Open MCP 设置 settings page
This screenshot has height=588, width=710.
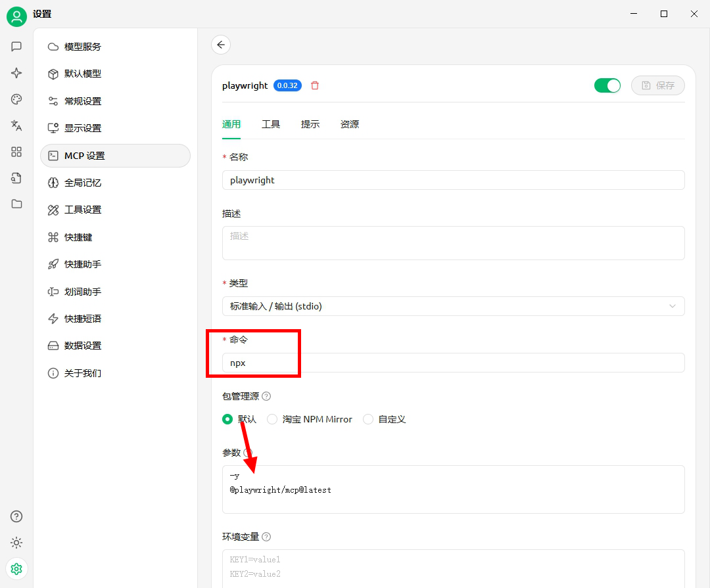(x=116, y=156)
